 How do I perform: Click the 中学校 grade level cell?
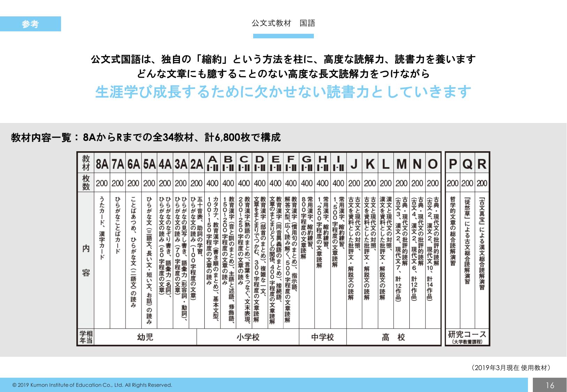coord(323,337)
